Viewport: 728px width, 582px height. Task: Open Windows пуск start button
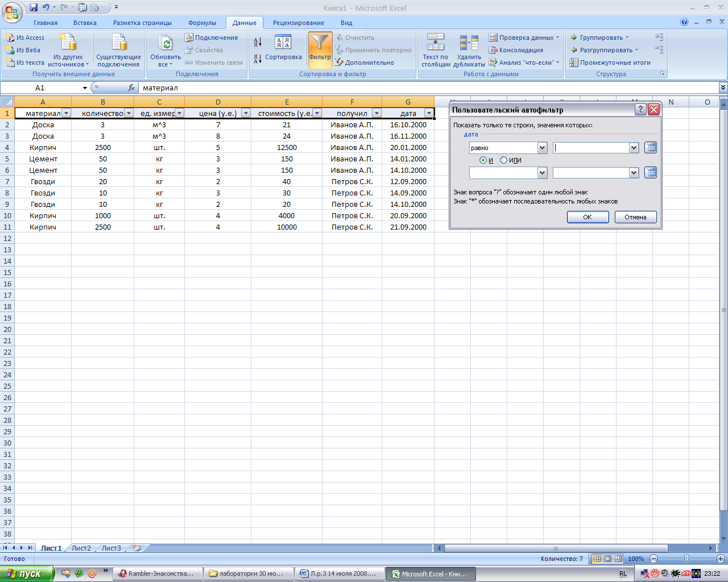pos(27,573)
